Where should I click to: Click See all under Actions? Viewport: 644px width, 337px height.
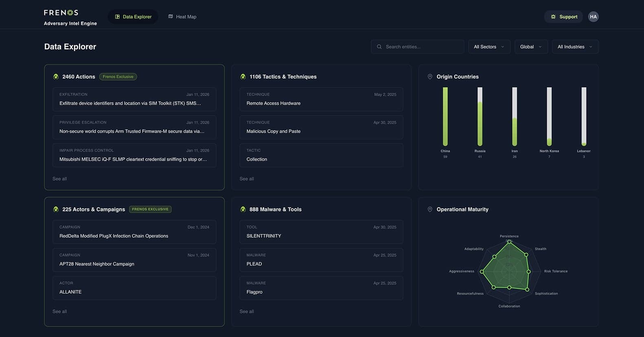tap(59, 179)
